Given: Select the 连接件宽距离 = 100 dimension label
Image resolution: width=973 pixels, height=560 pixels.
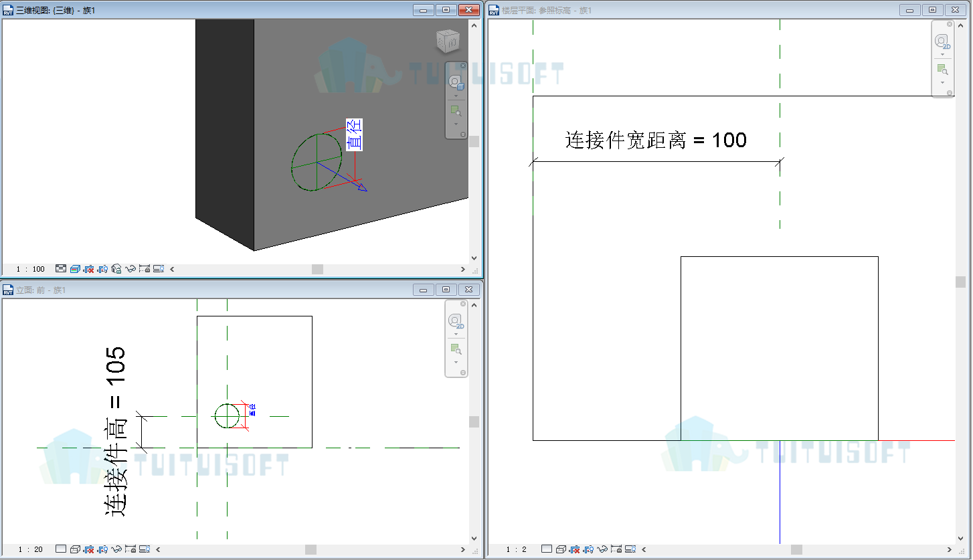Looking at the screenshot, I should coord(656,140).
